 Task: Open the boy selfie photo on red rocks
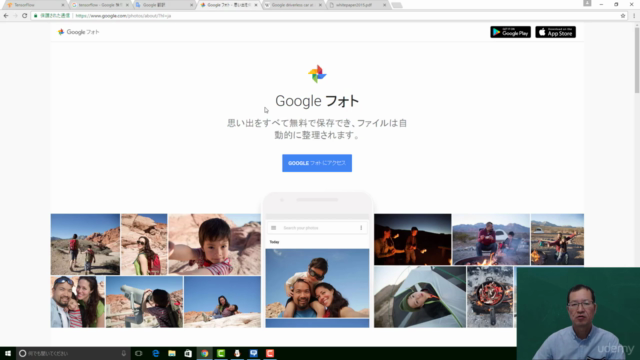[215, 244]
